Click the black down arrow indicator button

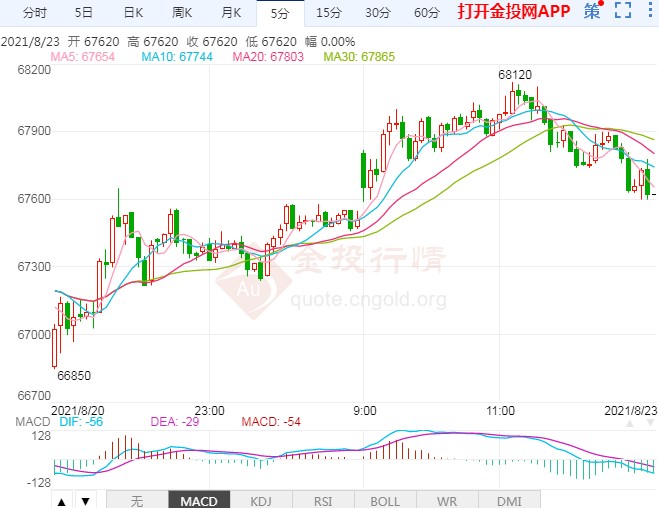tap(86, 501)
